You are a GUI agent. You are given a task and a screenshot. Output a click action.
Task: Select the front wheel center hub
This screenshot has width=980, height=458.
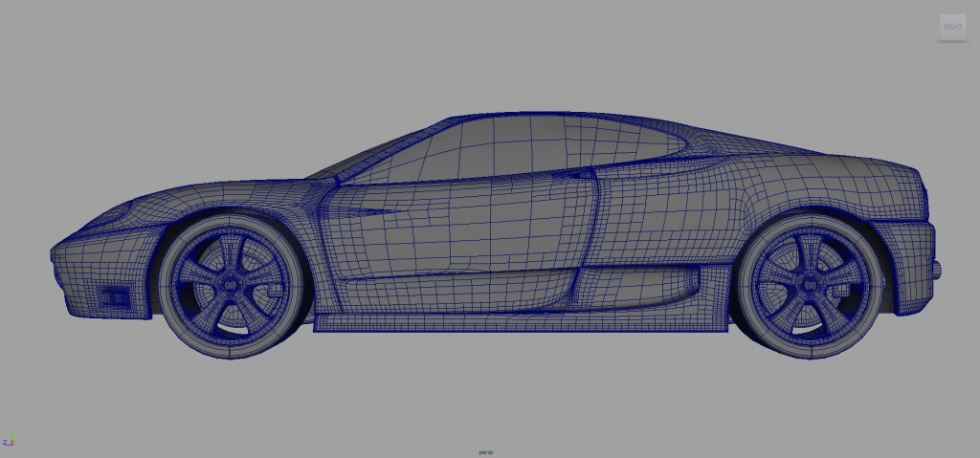coord(231,284)
